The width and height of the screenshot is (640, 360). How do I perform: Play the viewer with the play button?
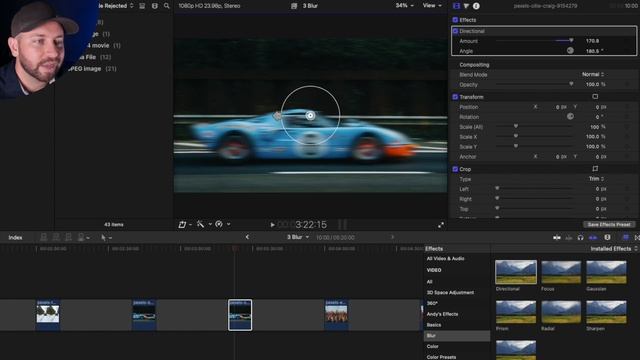[x=272, y=224]
